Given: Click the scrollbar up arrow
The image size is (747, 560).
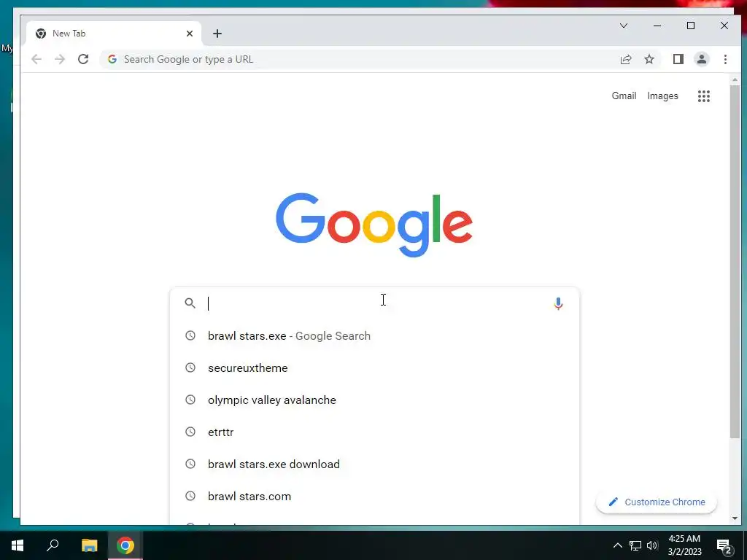Looking at the screenshot, I should (x=735, y=80).
